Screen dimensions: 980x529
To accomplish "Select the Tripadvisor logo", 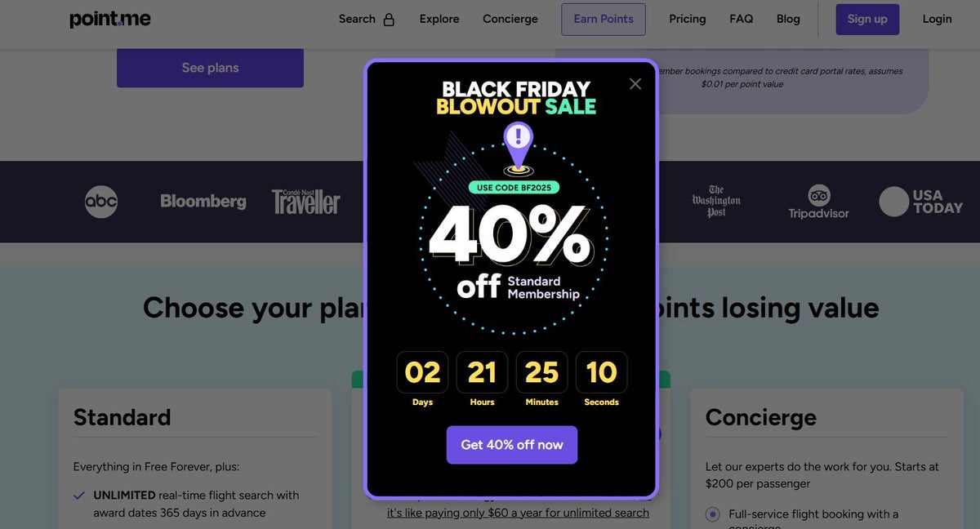I will [x=818, y=202].
